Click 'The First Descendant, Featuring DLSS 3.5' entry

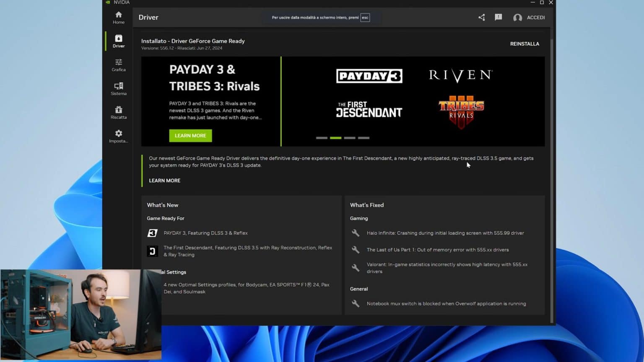coord(248,251)
